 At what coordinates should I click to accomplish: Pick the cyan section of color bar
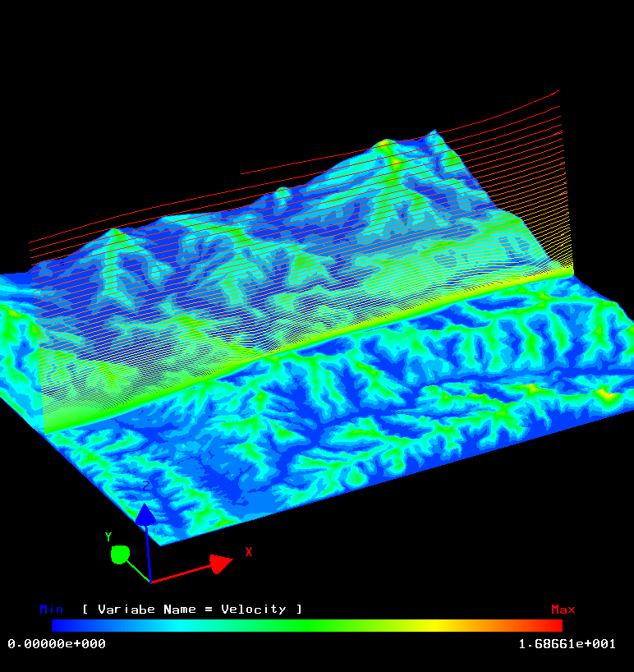tap(181, 625)
